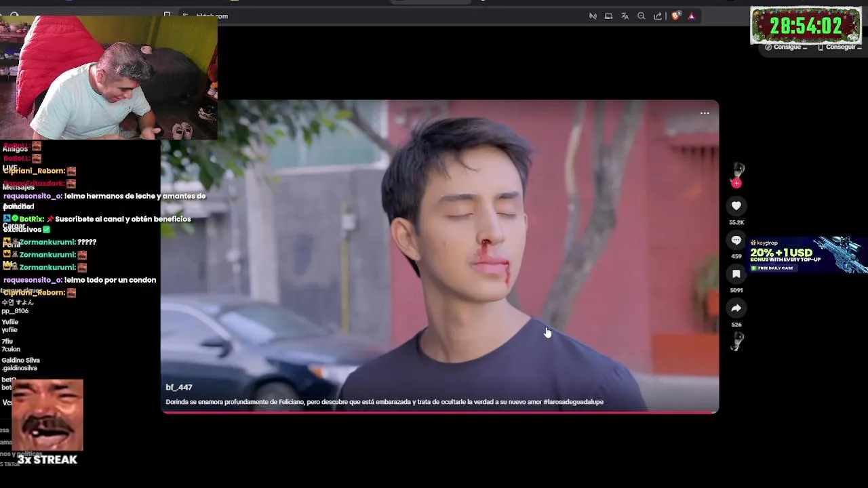Click 'hermanos de leche' chat message
This screenshot has width=868, height=488.
[104, 201]
